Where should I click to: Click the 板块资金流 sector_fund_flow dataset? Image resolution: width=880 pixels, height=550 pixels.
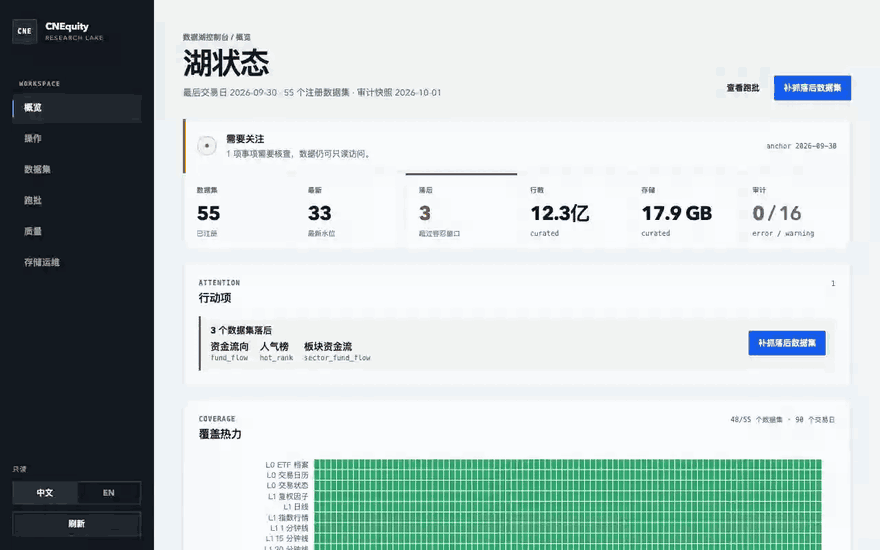pyautogui.click(x=337, y=352)
